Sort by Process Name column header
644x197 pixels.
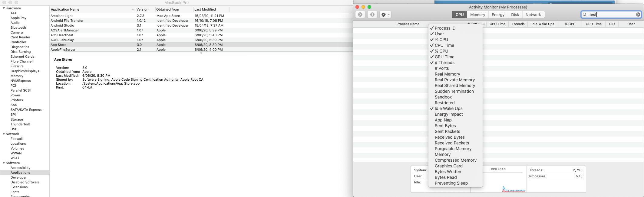(x=408, y=24)
